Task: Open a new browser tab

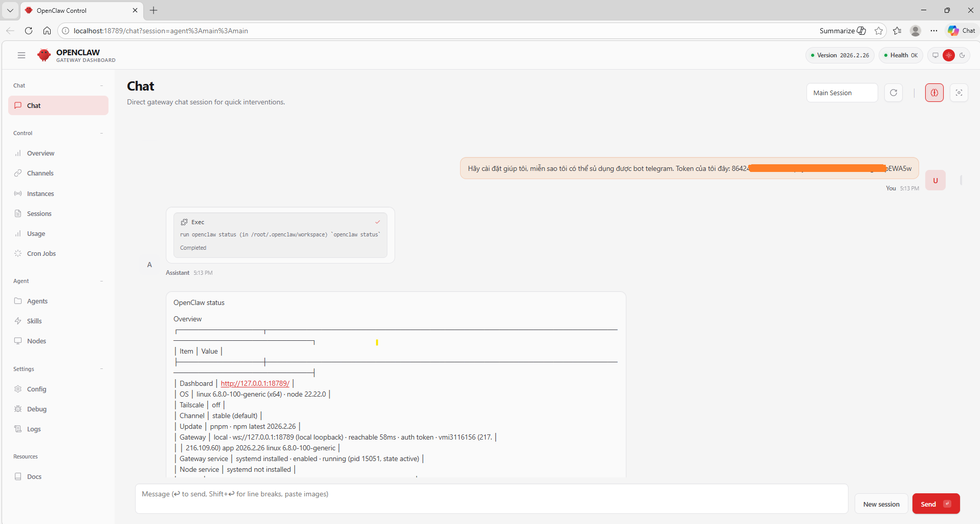Action: pyautogui.click(x=154, y=10)
